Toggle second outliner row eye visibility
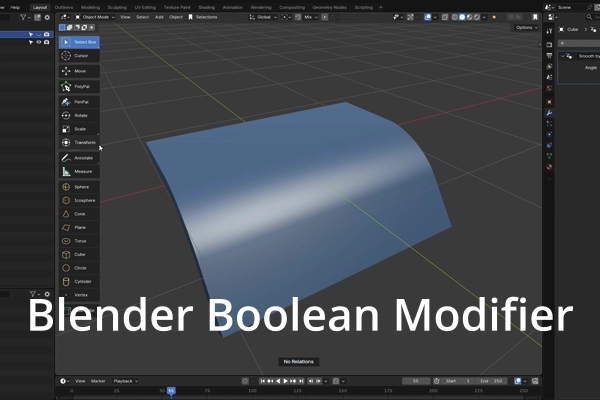600x400 pixels. click(x=39, y=42)
